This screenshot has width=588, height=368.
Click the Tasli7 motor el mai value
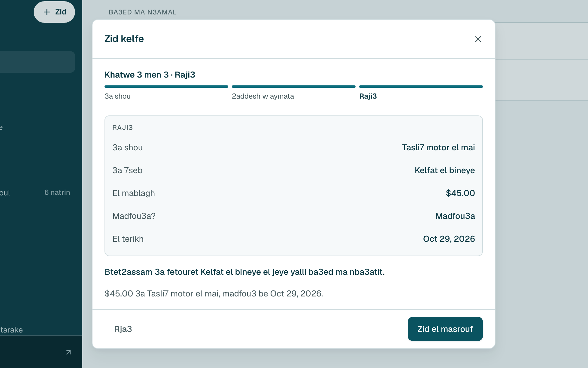pyautogui.click(x=438, y=147)
